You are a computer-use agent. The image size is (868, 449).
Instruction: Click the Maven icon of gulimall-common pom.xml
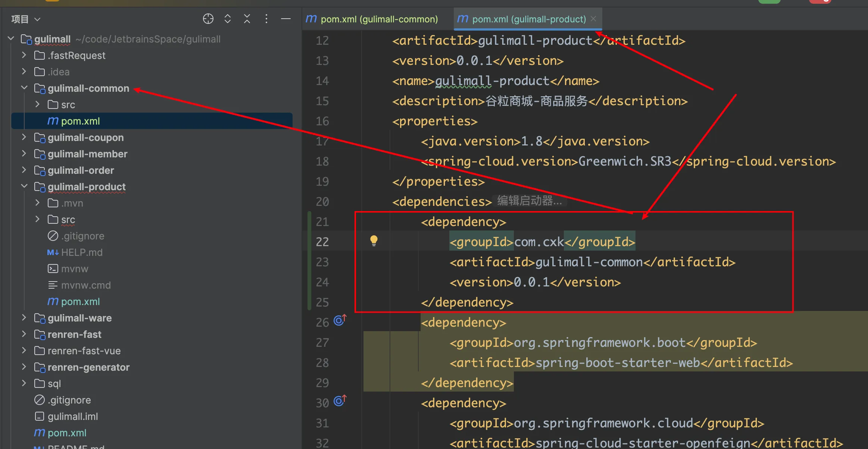click(53, 121)
